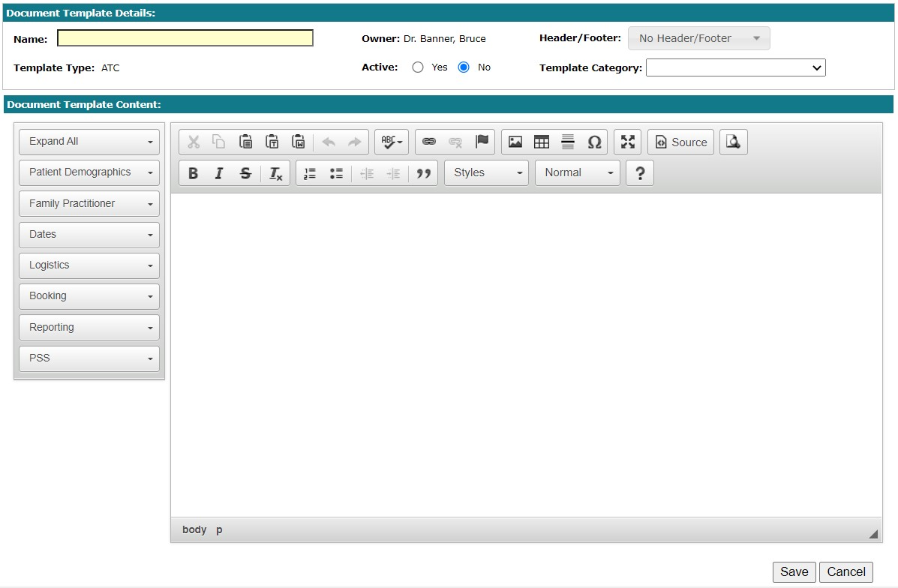Expand the Dates section
The height and width of the screenshot is (588, 898).
(x=89, y=234)
